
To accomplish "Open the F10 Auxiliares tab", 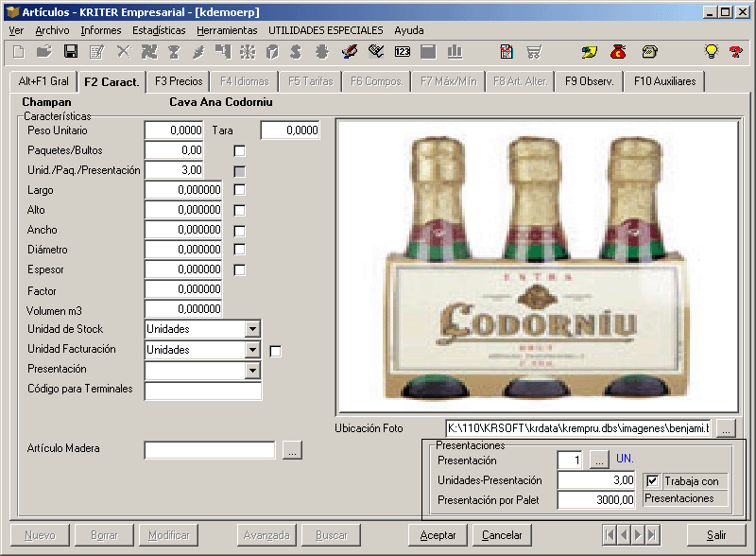I will click(664, 81).
